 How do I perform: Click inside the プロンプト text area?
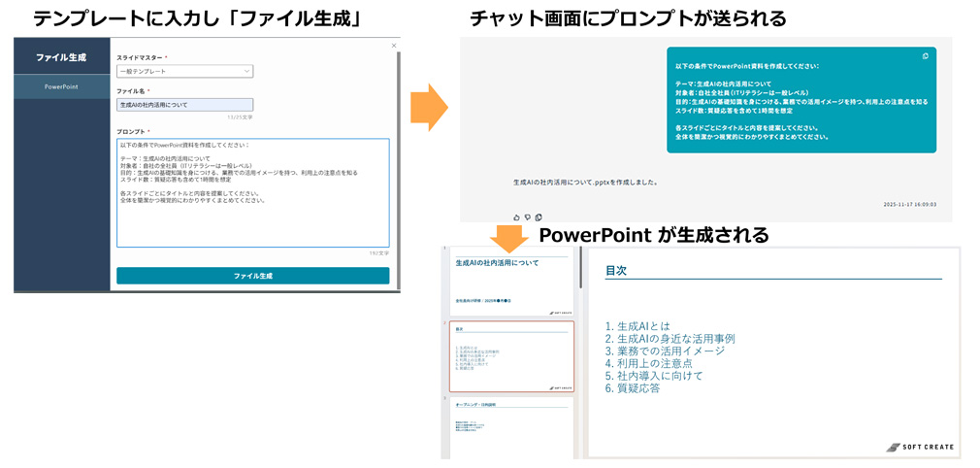[253, 192]
